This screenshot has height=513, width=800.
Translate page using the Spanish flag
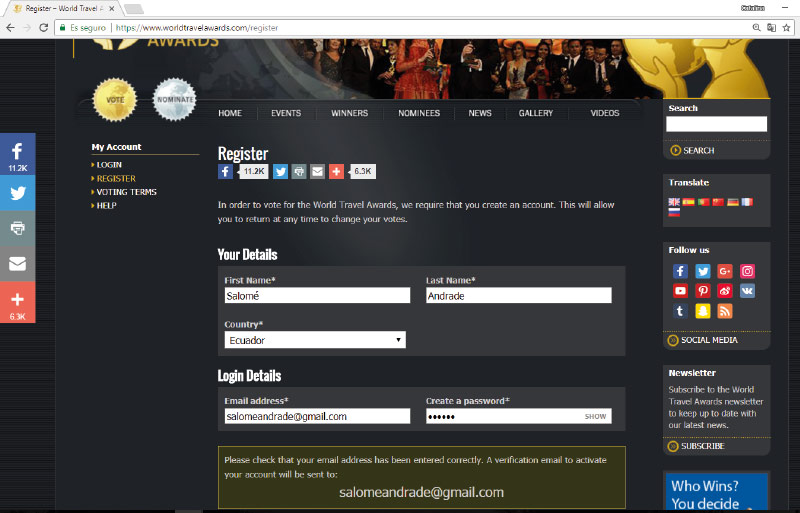[689, 202]
